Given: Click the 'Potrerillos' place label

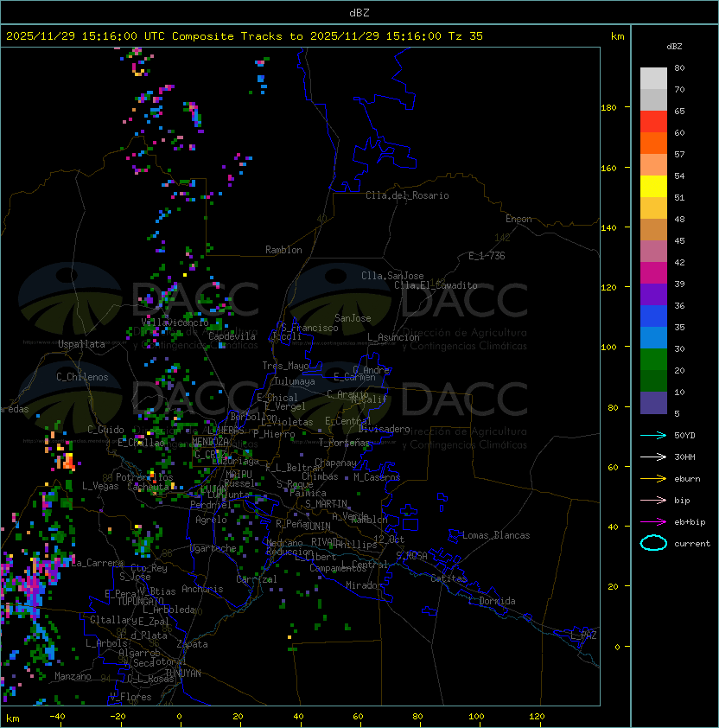Looking at the screenshot, I should tap(144, 477).
